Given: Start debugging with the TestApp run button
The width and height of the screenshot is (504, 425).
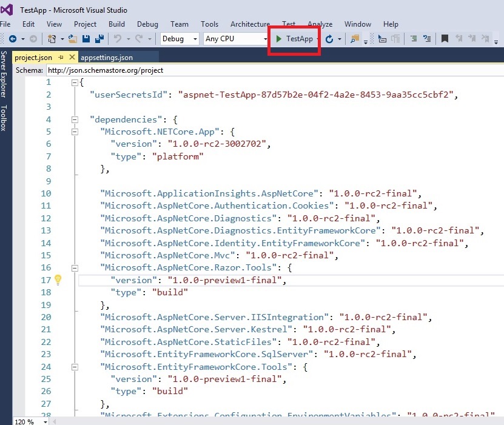Looking at the screenshot, I should click(x=294, y=39).
